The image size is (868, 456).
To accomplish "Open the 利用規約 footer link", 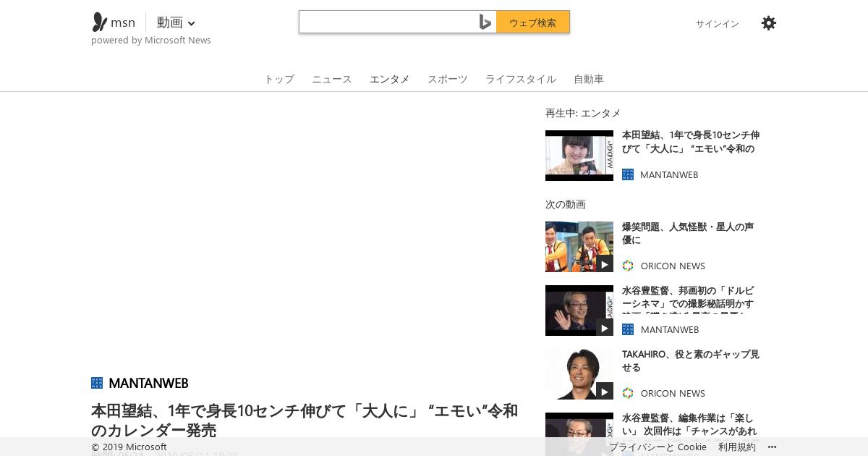I will 737,447.
